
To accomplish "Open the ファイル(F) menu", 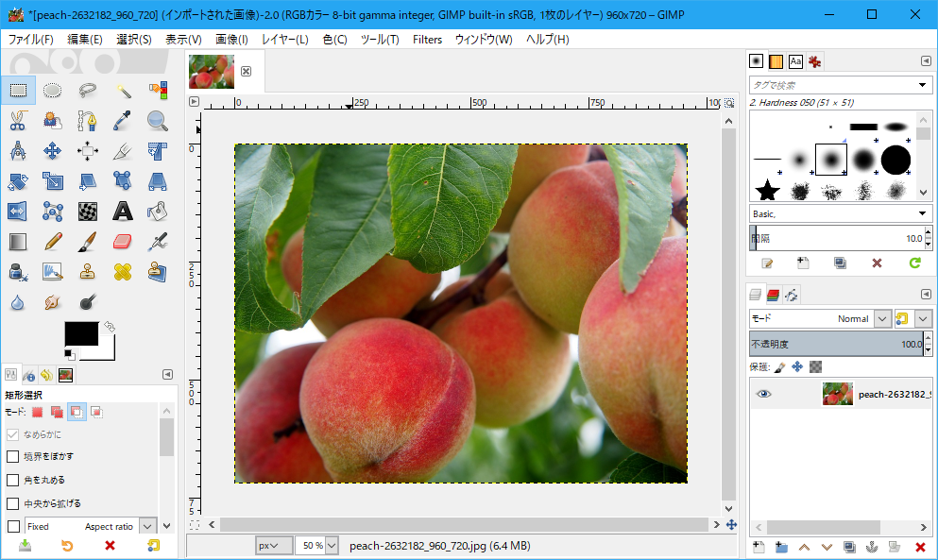I will click(30, 40).
